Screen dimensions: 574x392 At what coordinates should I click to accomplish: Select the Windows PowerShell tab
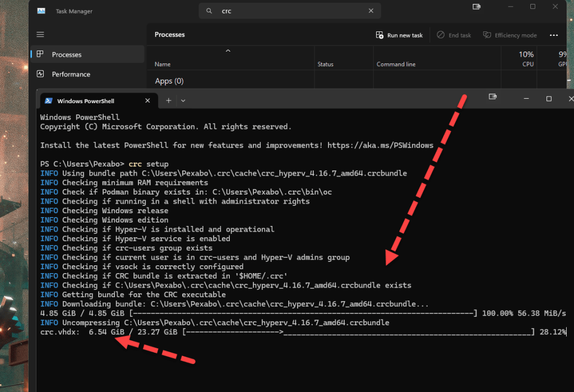(99, 101)
